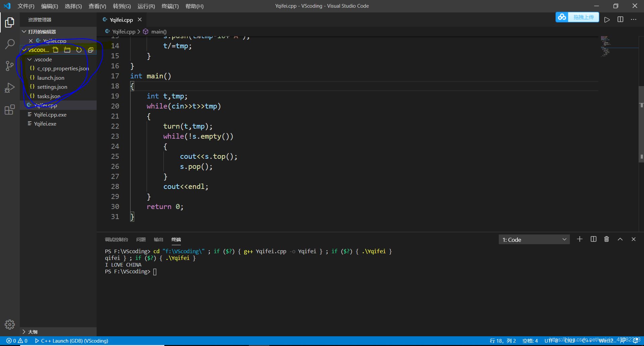Expand the Outline section

(58, 332)
